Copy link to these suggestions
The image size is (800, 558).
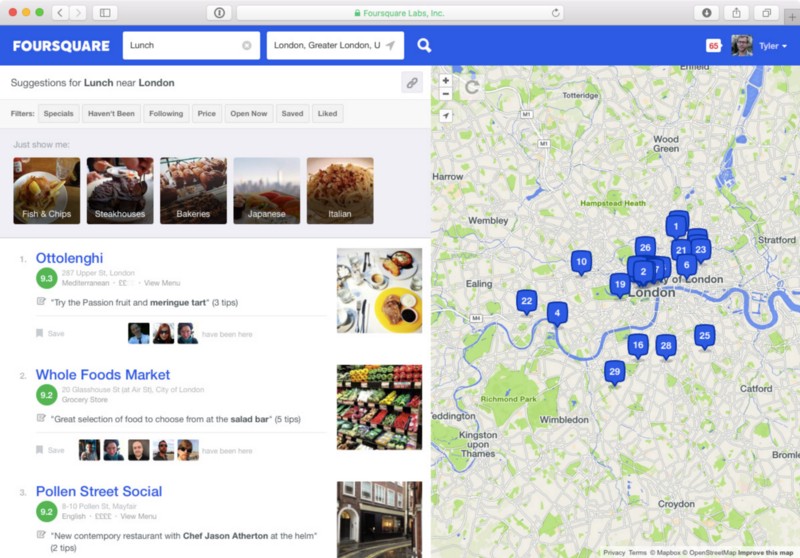(412, 83)
